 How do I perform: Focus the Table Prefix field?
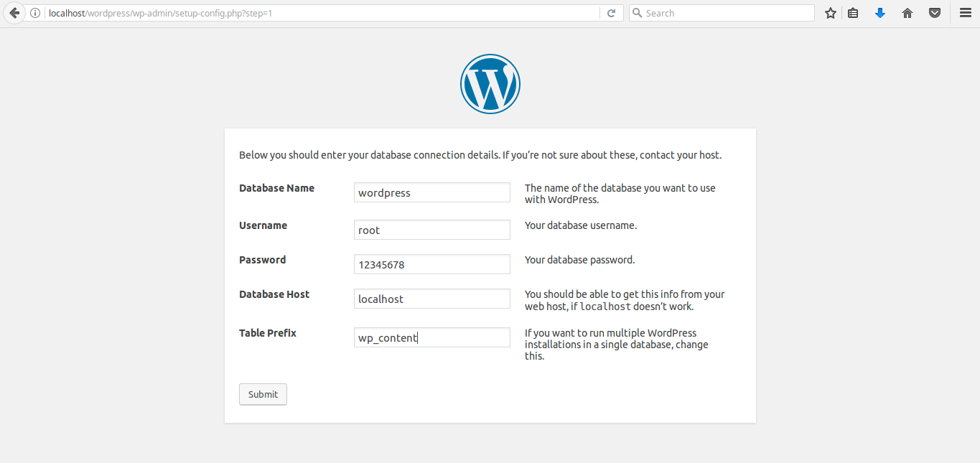(x=431, y=337)
